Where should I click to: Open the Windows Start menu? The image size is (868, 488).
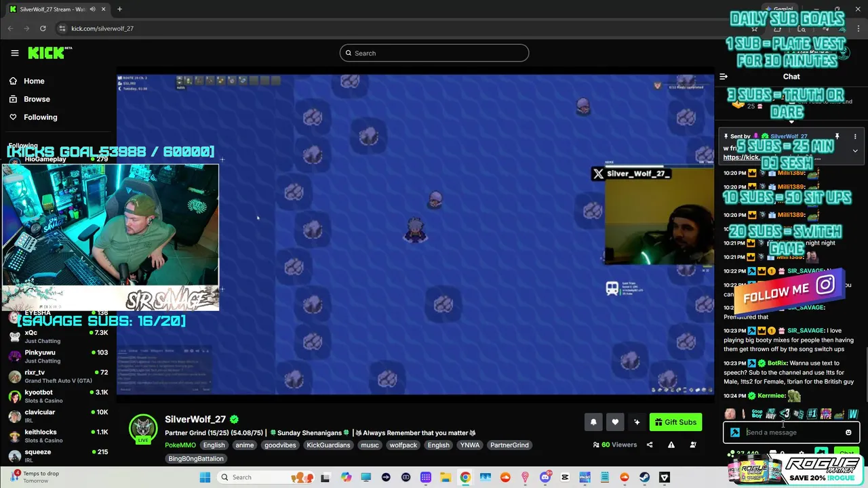point(205,477)
